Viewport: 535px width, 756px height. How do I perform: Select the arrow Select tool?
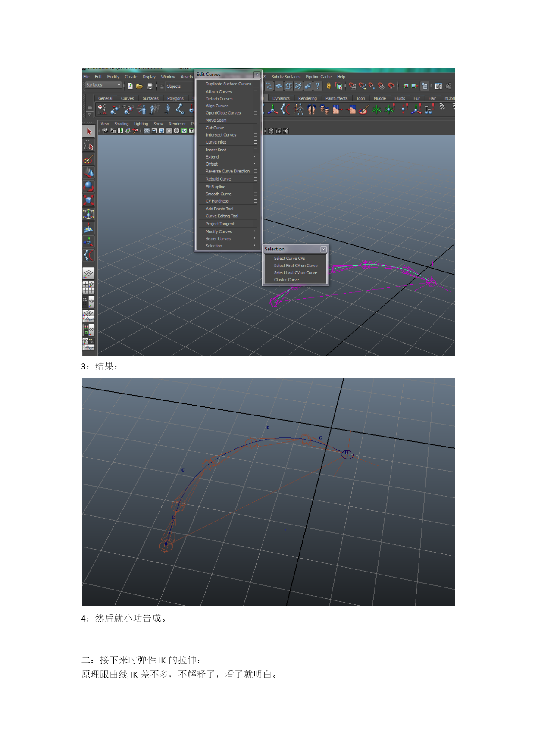click(x=89, y=131)
